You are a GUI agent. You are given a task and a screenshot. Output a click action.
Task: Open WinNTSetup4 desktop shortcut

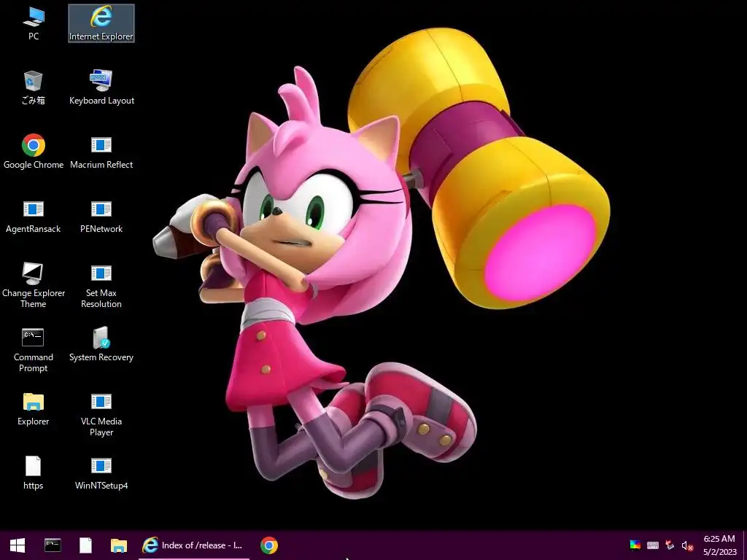click(x=101, y=472)
